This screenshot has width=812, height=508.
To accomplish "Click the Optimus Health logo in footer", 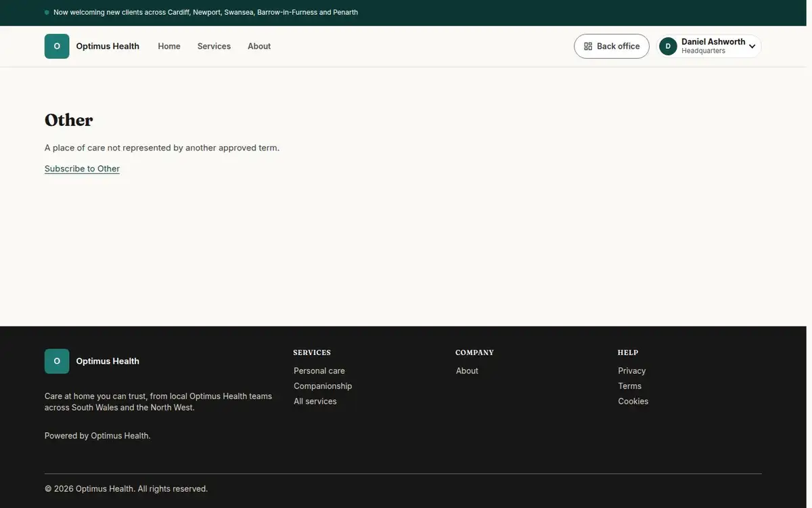I will [57, 361].
